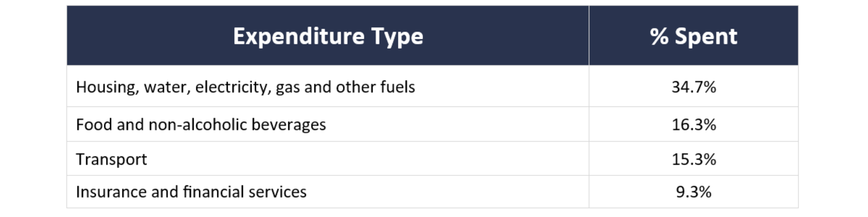Click the word 'gas' in housing row
Viewport: 868px width, 217px height.
[x=288, y=88]
